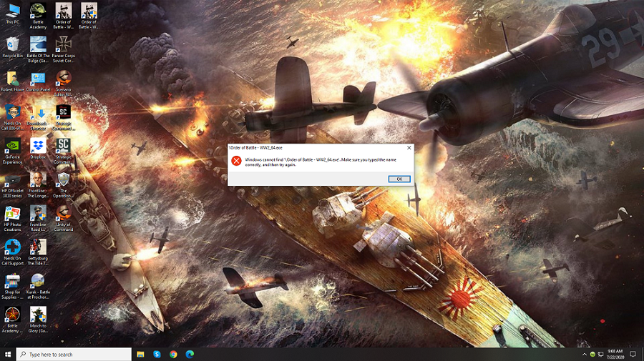This screenshot has width=644, height=361.
Task: Click the red error icon in the dialog
Action: coord(236,161)
